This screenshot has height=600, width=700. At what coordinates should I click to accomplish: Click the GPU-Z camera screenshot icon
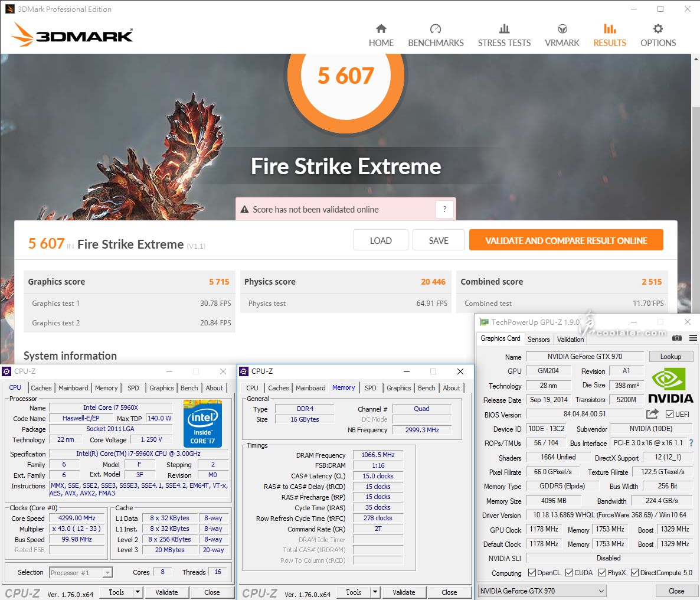(x=677, y=338)
